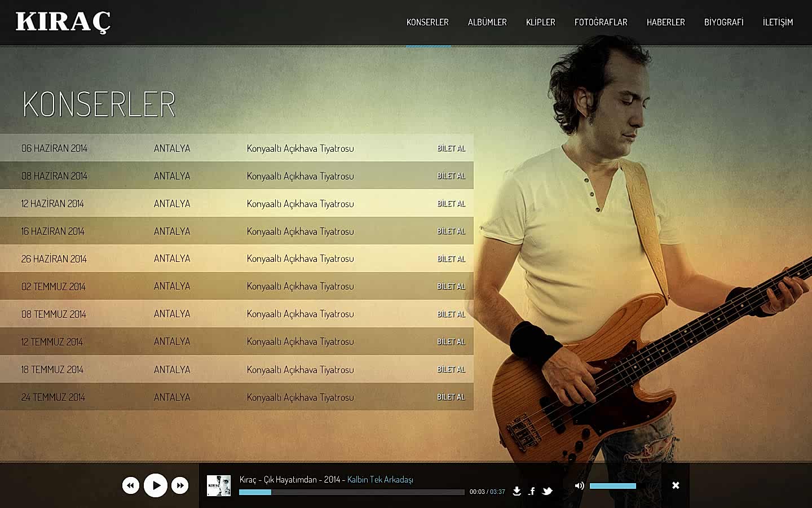Go to the Klipler page
This screenshot has height=508, width=812.
[x=540, y=22]
